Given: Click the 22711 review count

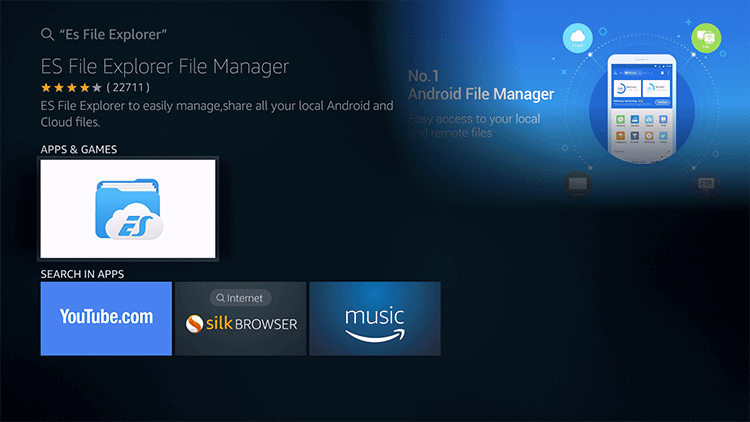Looking at the screenshot, I should click(x=128, y=88).
